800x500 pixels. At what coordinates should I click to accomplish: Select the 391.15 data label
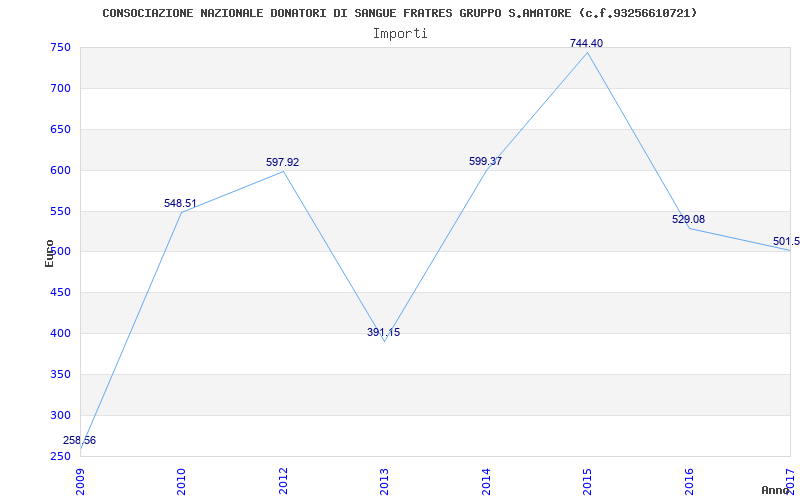(384, 333)
